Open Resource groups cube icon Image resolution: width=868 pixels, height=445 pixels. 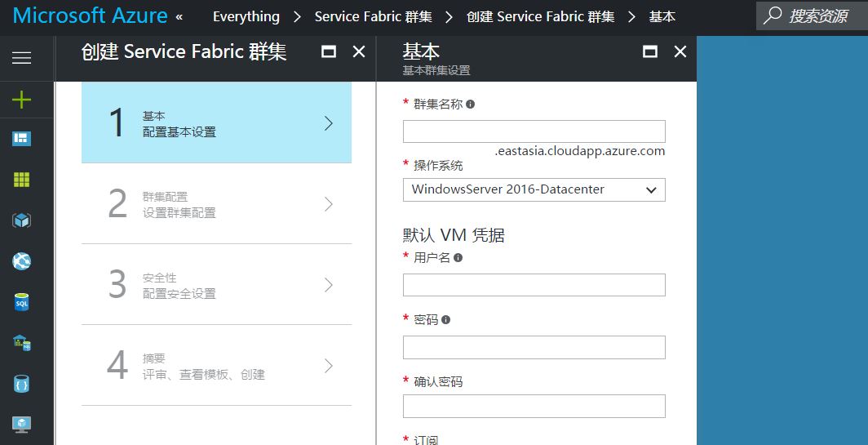tap(21, 220)
